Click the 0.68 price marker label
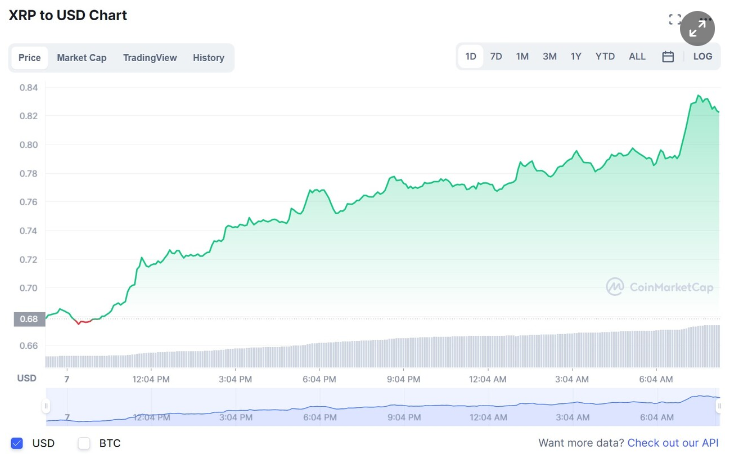This screenshot has width=740, height=464. tap(30, 319)
